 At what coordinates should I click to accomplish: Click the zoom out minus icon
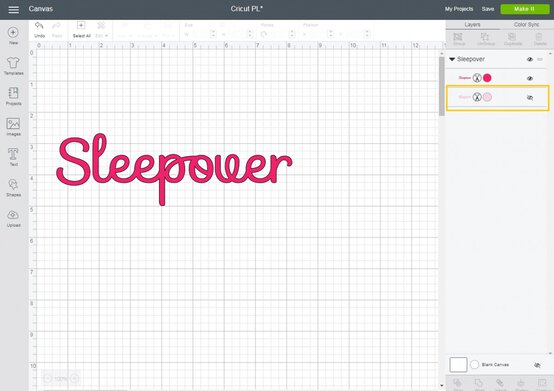click(48, 379)
